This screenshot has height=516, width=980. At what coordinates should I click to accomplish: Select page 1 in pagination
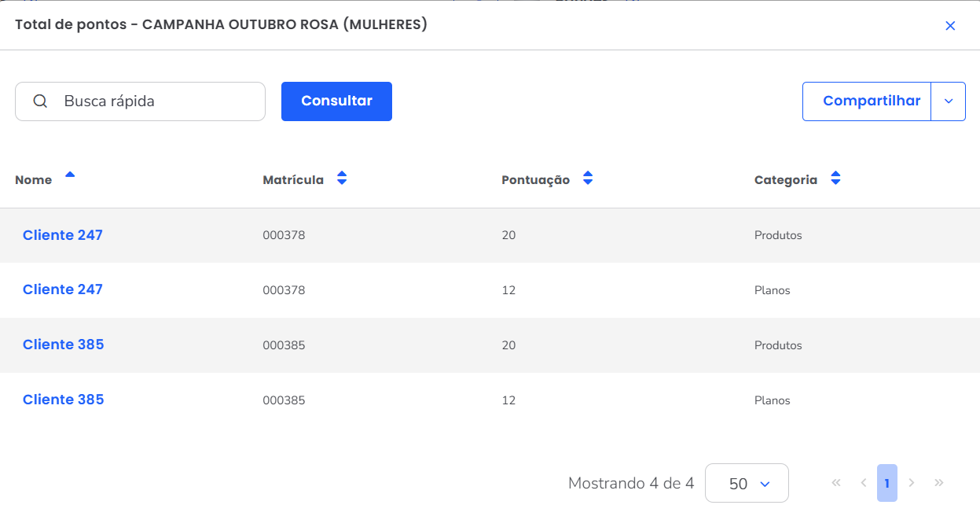886,483
